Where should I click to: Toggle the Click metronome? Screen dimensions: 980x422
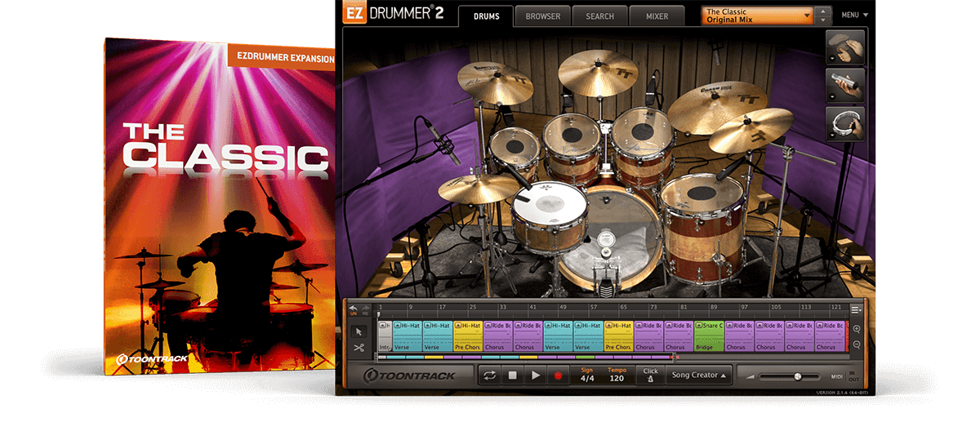[650, 375]
